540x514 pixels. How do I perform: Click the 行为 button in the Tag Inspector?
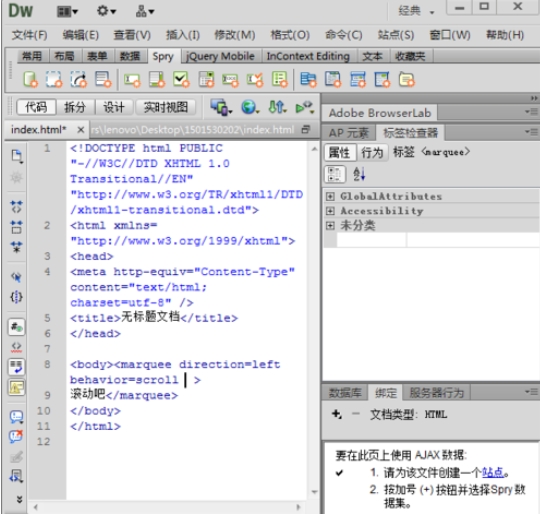click(372, 152)
